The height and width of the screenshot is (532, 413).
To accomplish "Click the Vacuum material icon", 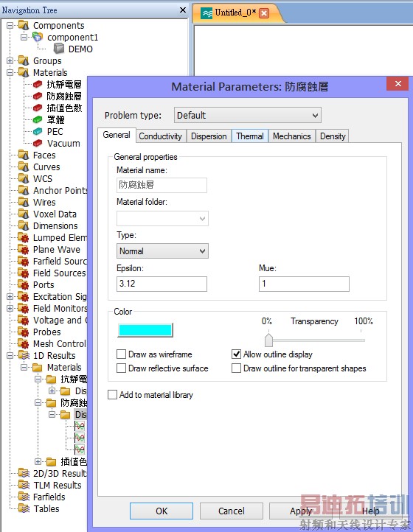I will pyautogui.click(x=38, y=143).
